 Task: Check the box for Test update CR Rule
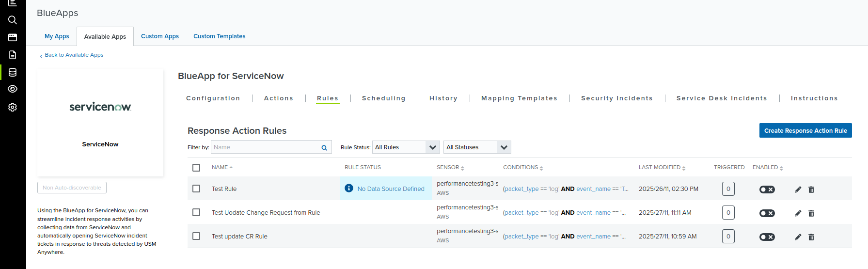click(196, 236)
